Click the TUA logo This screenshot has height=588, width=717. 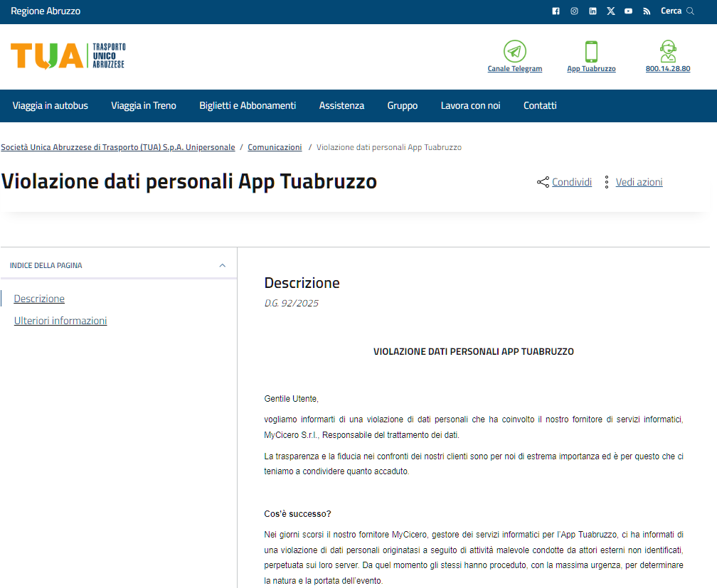68,55
